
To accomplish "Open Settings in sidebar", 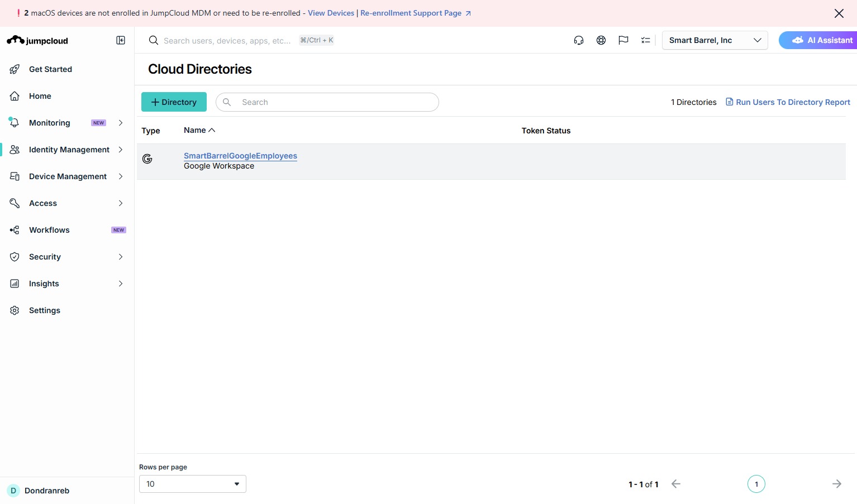I will pyautogui.click(x=45, y=310).
